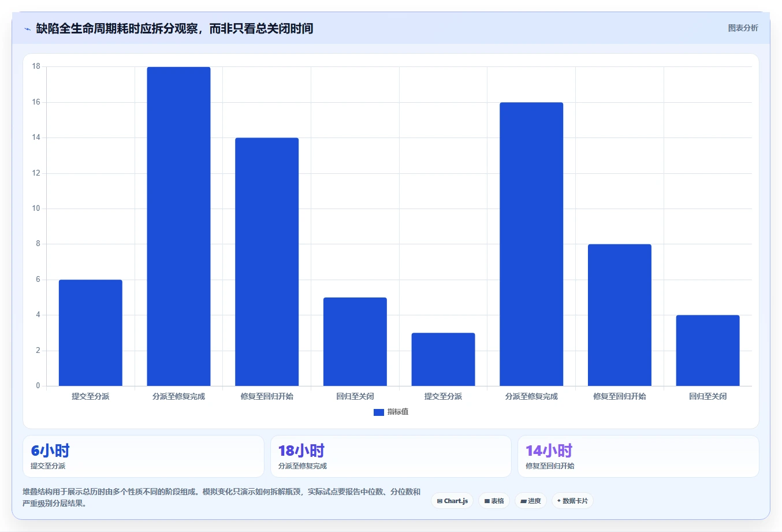Select the 回归至关闭 bar with value 5
The height and width of the screenshot is (532, 782).
[355, 341]
